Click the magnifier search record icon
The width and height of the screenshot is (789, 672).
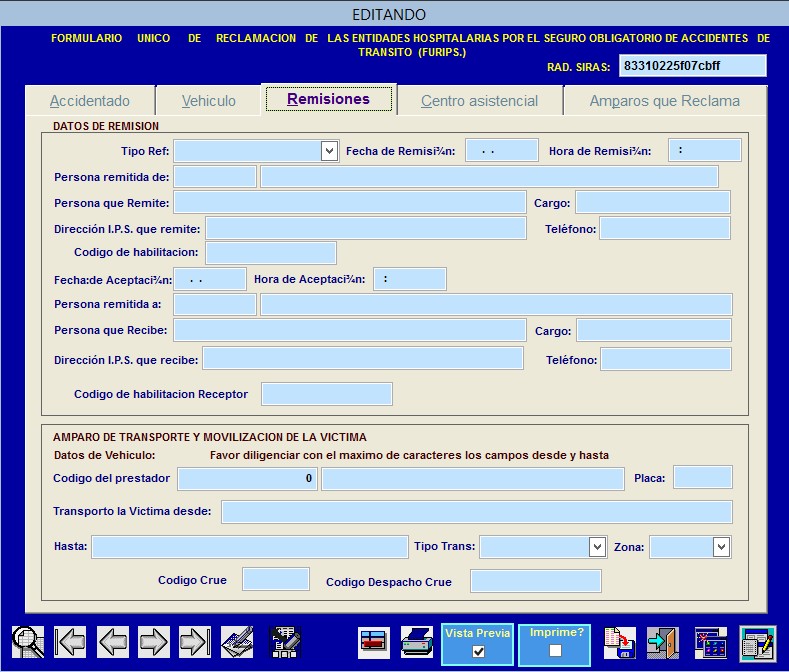[28, 642]
